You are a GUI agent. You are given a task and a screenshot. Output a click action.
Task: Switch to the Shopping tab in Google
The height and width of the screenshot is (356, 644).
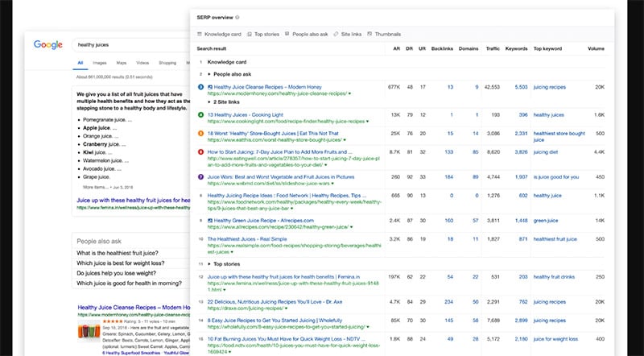pos(167,63)
